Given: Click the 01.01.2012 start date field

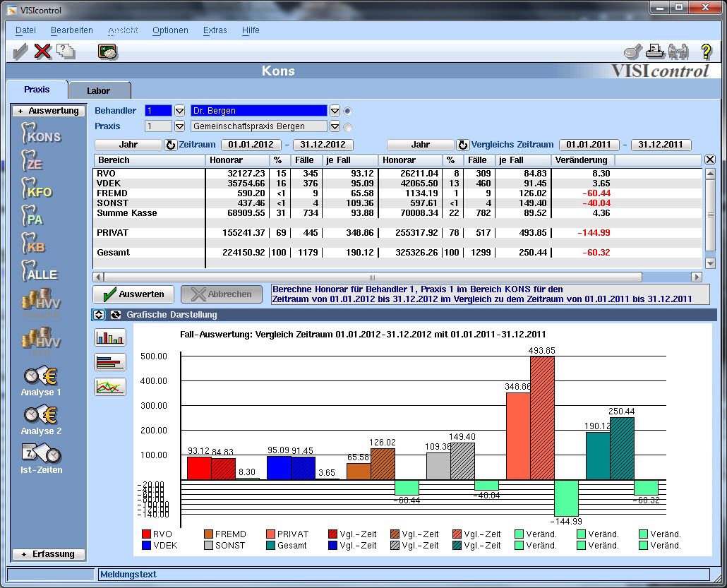Looking at the screenshot, I should tap(251, 145).
